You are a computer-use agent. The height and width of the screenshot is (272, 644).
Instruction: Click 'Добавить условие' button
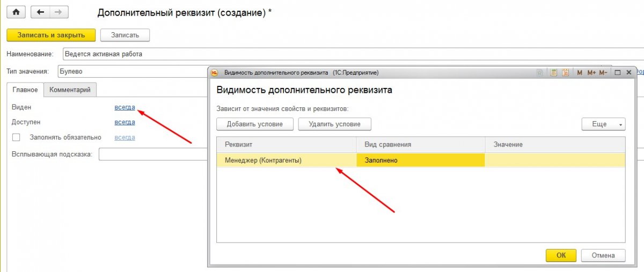point(254,124)
